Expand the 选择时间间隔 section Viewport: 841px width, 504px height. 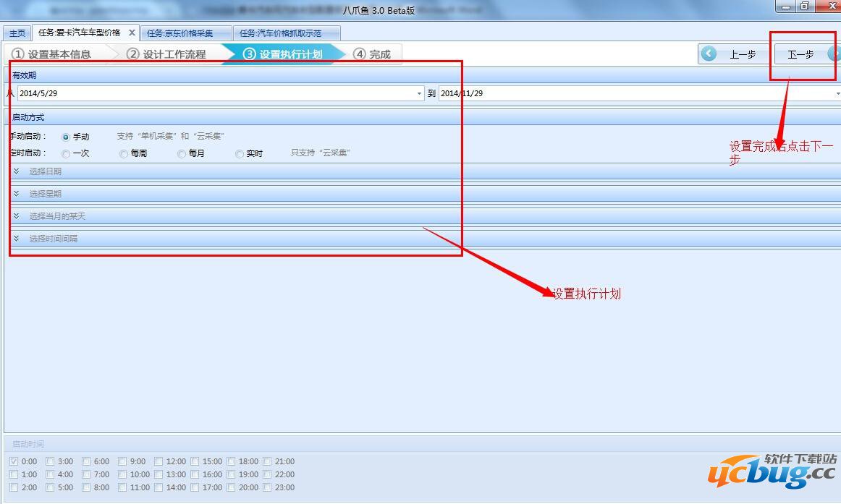pyautogui.click(x=54, y=239)
